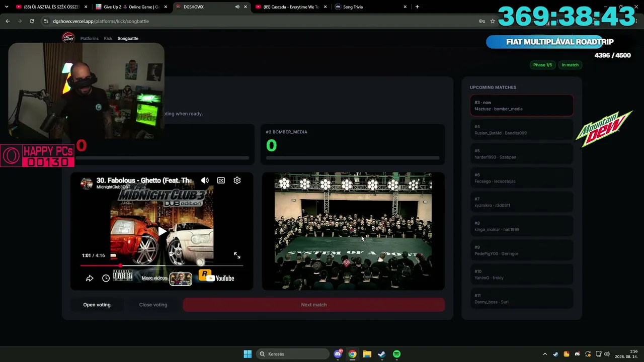Expand the hidden system tray icons chevron
Image resolution: width=644 pixels, height=362 pixels.
coord(545,354)
